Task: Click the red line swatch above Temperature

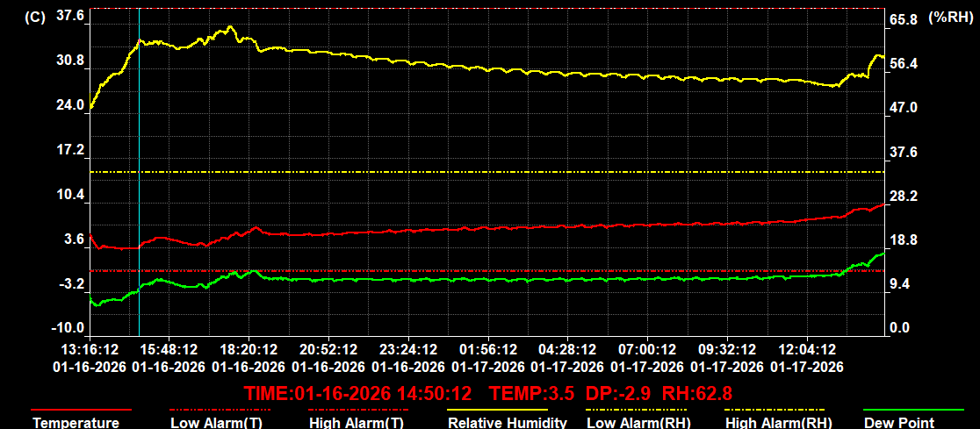Action: click(x=81, y=410)
